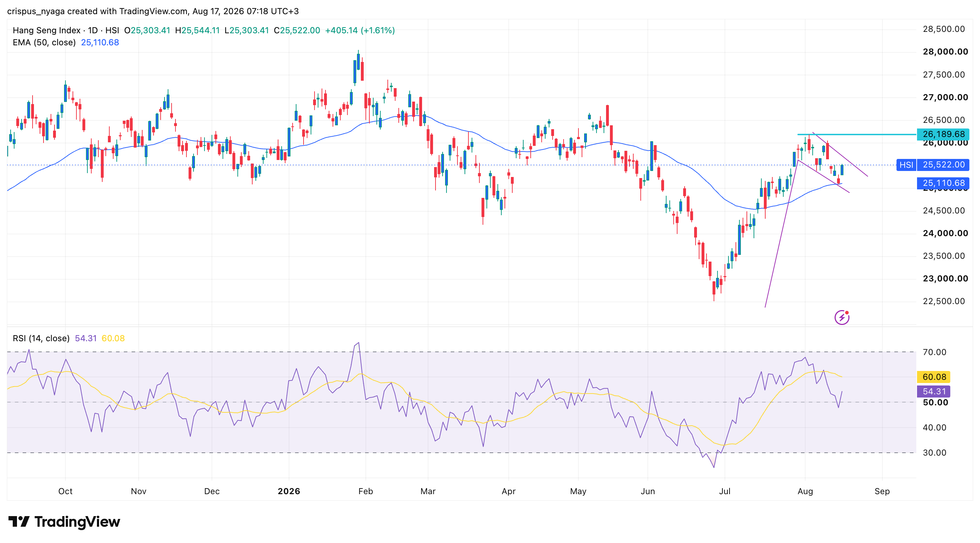Image resolution: width=980 pixels, height=543 pixels.
Task: Click the Nov label on time axis
Action: pyautogui.click(x=138, y=491)
